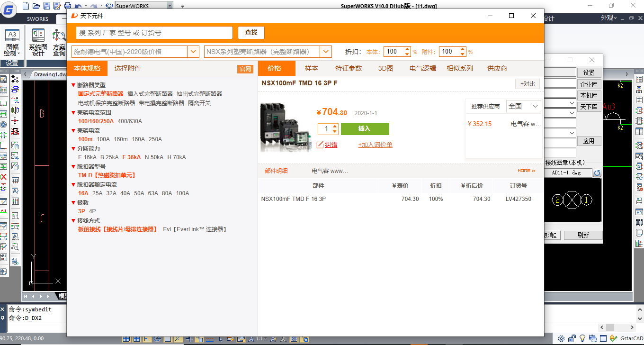Screen dimensions: 644x345
Task: Open the 供应商 tab
Action: [497, 68]
